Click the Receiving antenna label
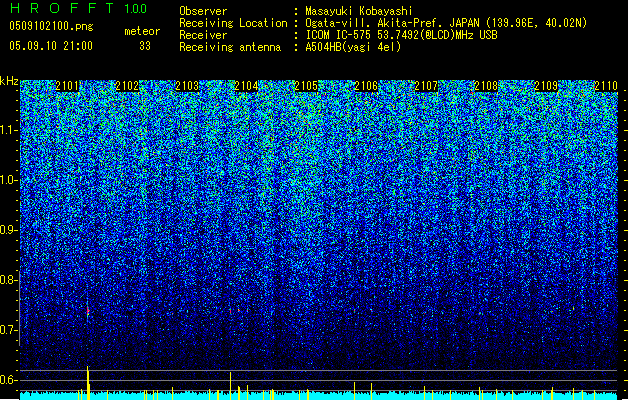 click(x=230, y=47)
